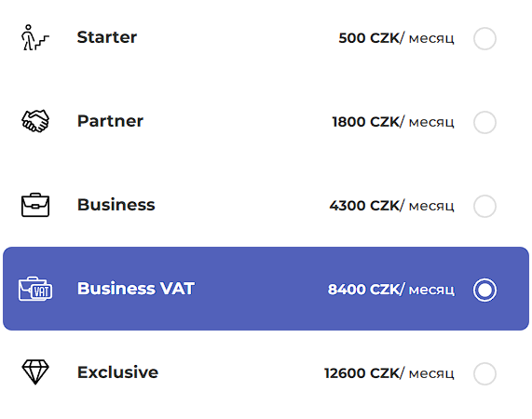
Task: Click the Business VAT plan title
Action: click(136, 289)
